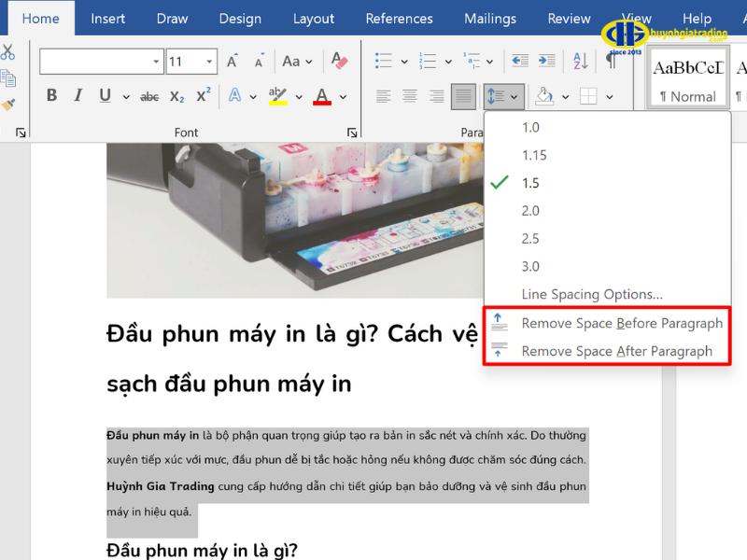Expand the Font Color dropdown arrow
Image resolution: width=747 pixels, height=560 pixels.
(x=342, y=96)
